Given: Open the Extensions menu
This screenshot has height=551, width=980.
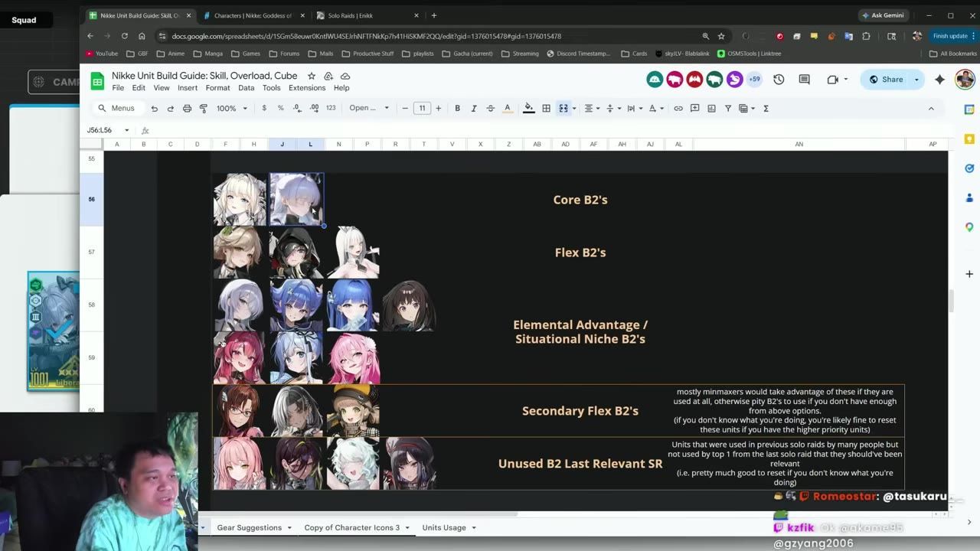Looking at the screenshot, I should pyautogui.click(x=307, y=88).
